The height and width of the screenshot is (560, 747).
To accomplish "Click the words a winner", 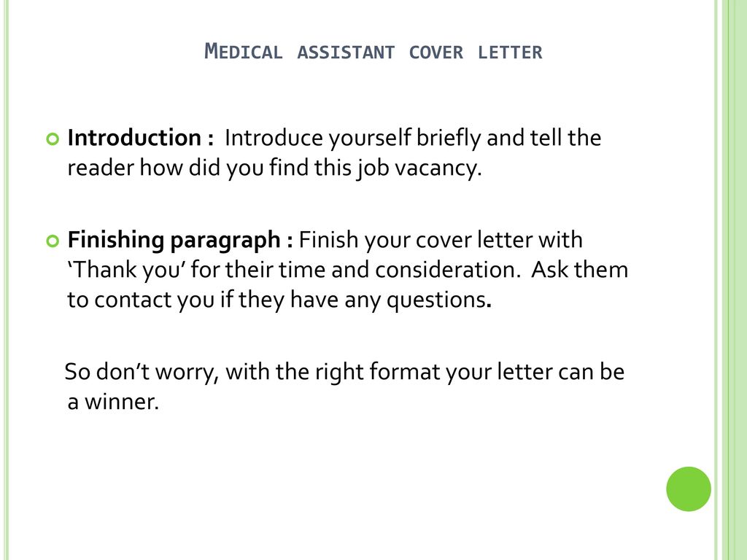I will point(113,402).
